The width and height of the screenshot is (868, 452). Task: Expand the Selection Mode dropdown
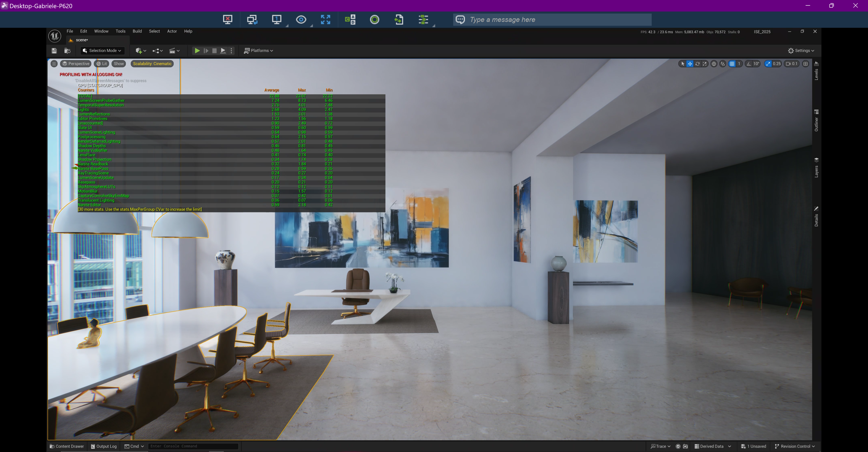(102, 51)
